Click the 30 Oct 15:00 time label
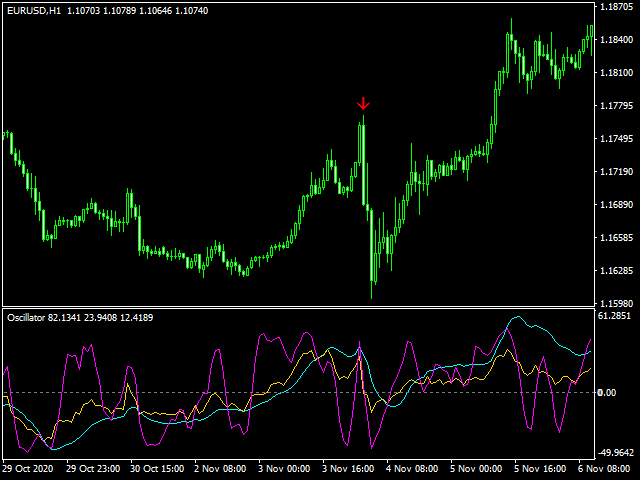Screen dimensions: 640x480 [157, 469]
